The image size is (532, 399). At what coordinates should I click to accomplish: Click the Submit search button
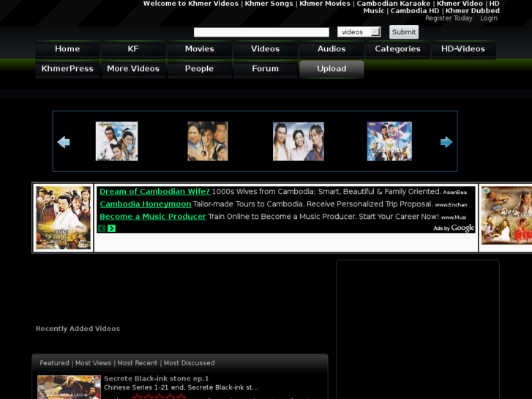[x=404, y=32]
